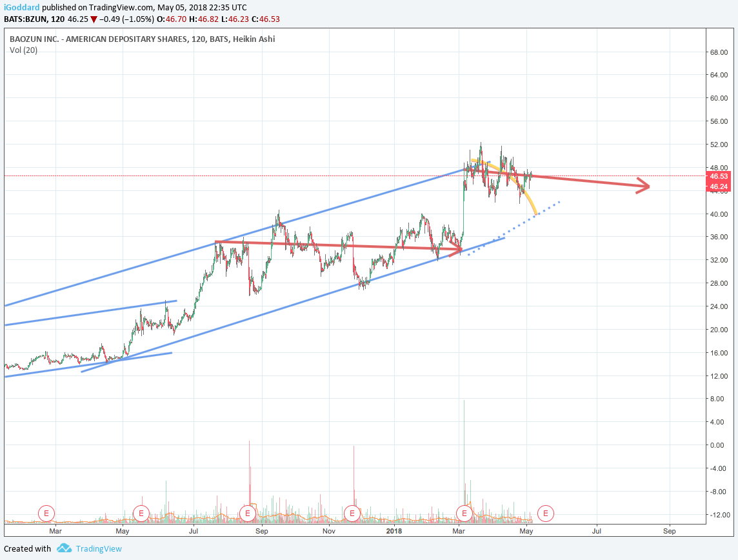Click the TradingView cloud logo icon
This screenshot has width=738, height=560.
(x=64, y=548)
